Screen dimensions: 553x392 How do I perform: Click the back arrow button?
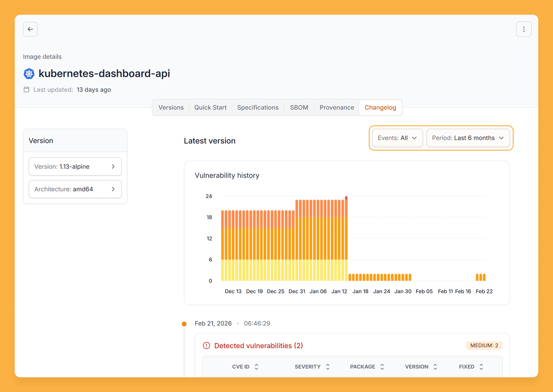30,29
